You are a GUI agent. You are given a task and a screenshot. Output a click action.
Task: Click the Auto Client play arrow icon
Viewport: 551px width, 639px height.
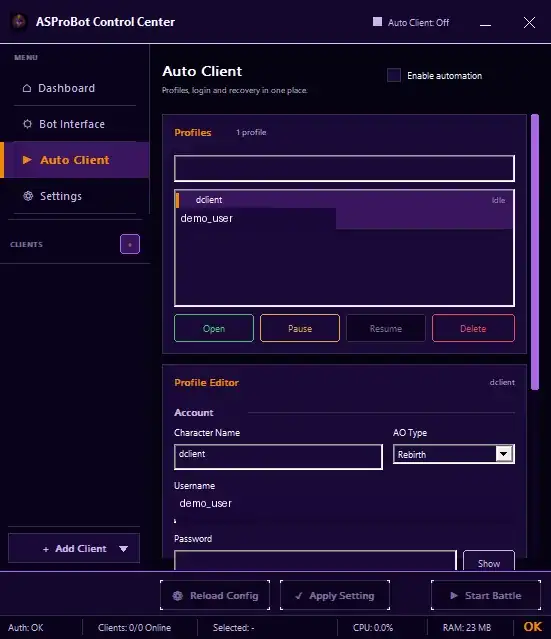27,160
